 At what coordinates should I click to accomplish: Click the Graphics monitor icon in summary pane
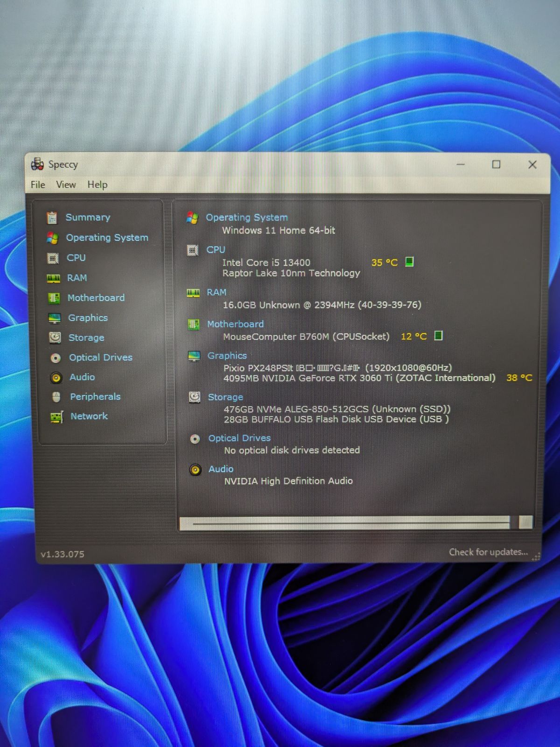click(194, 356)
